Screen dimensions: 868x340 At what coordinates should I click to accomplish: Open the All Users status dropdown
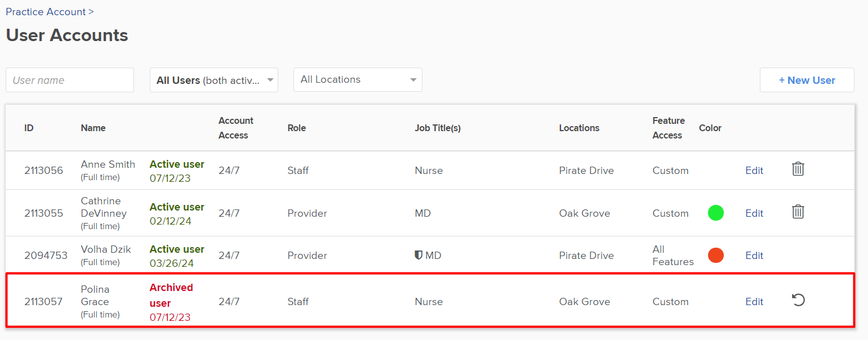tap(214, 80)
